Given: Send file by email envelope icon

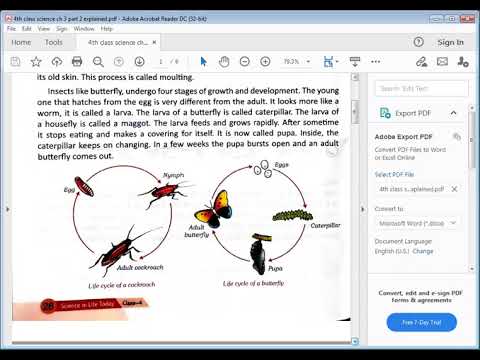Looking at the screenshot, I should click(x=442, y=62).
